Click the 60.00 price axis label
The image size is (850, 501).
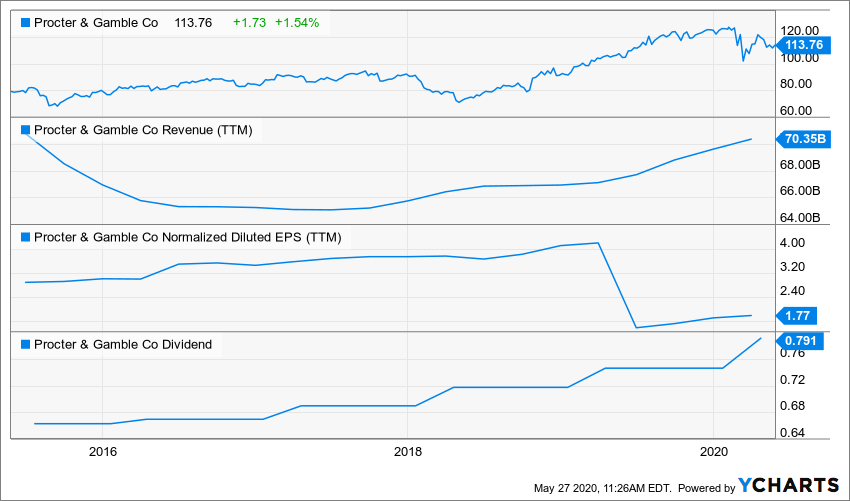point(798,111)
